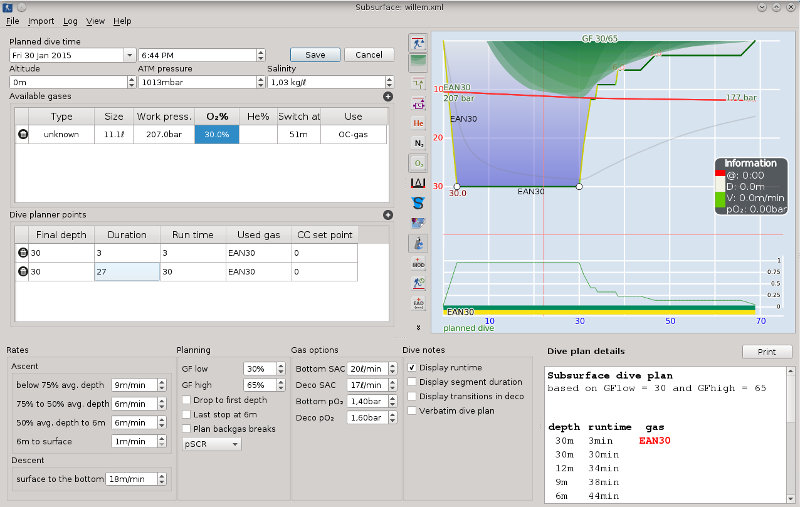800x507 pixels.
Task: Click the Work press. column header
Action: pyautogui.click(x=164, y=117)
